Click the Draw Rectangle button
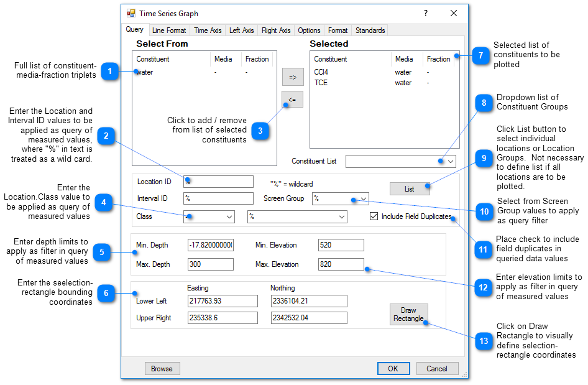The image size is (588, 385). (408, 313)
